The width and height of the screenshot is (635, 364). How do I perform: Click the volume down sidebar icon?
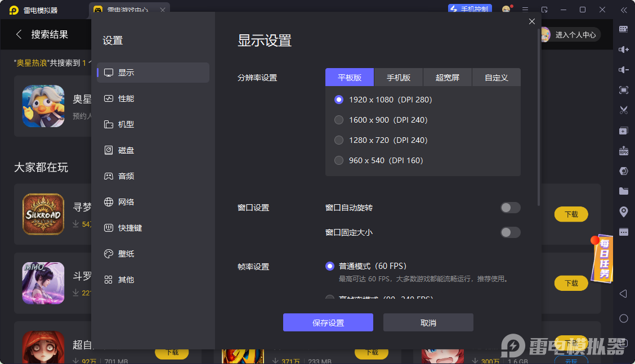coord(623,70)
